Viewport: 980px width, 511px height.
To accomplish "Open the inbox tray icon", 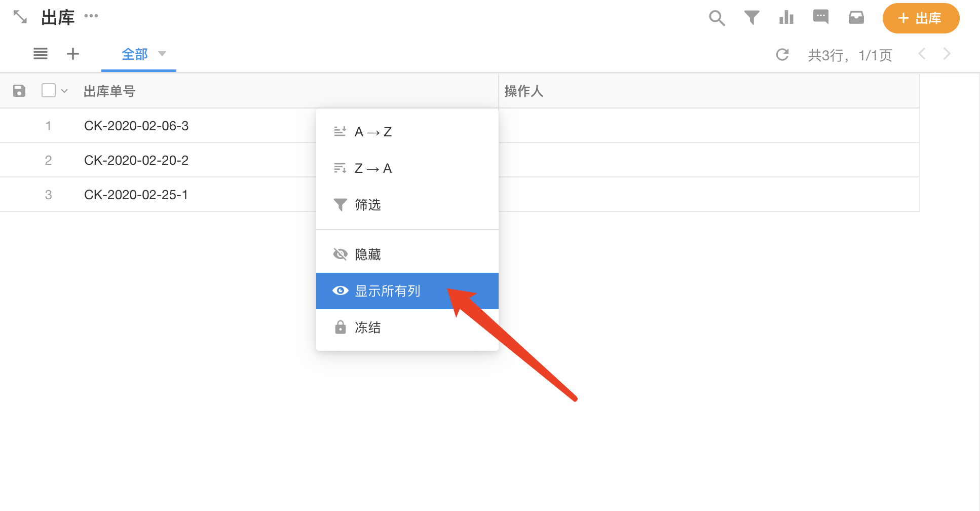I will point(856,18).
